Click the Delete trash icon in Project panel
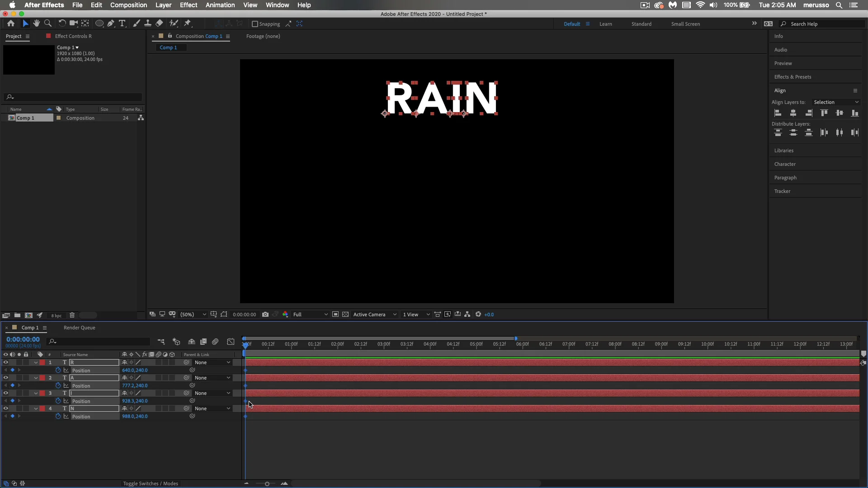This screenshot has height=488, width=868. [x=72, y=315]
